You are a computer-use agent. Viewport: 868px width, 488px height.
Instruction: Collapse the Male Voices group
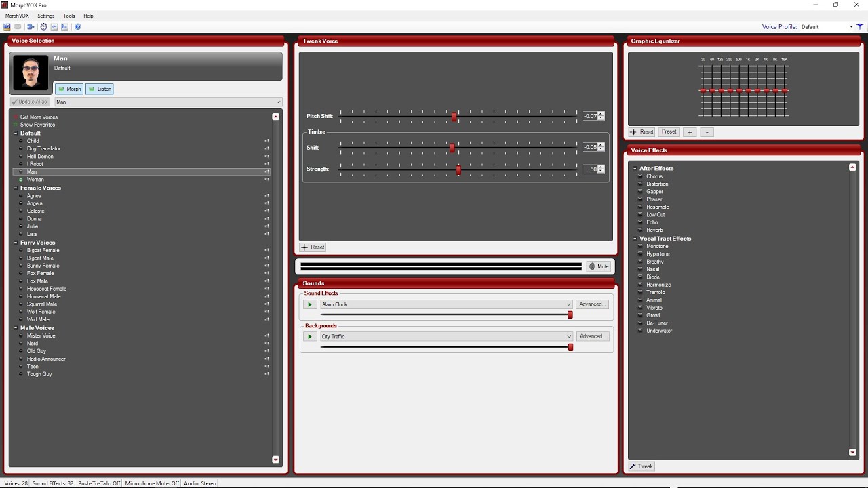point(16,328)
